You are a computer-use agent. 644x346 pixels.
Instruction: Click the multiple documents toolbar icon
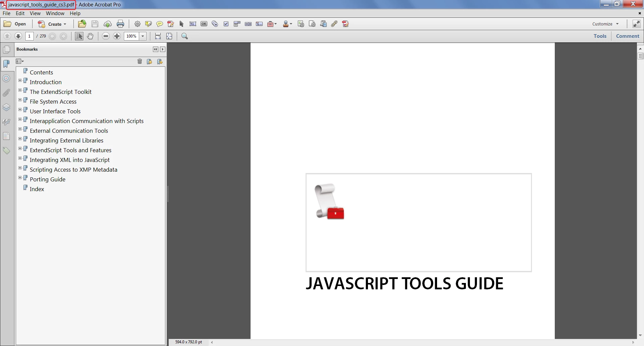323,24
